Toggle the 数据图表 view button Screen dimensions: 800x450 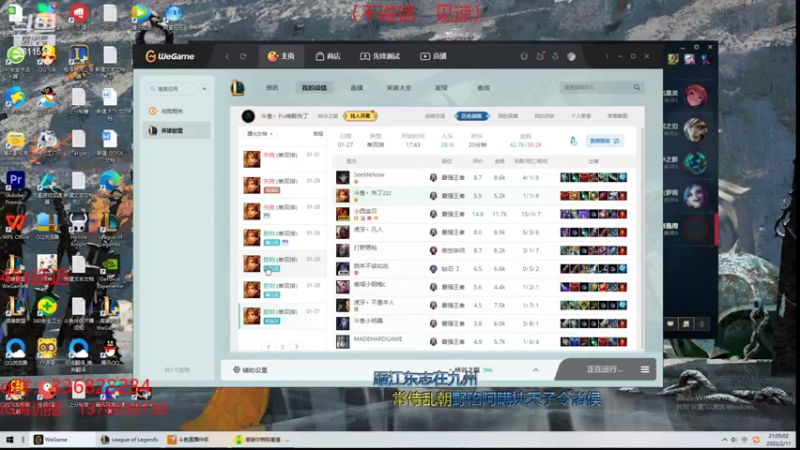[605, 141]
